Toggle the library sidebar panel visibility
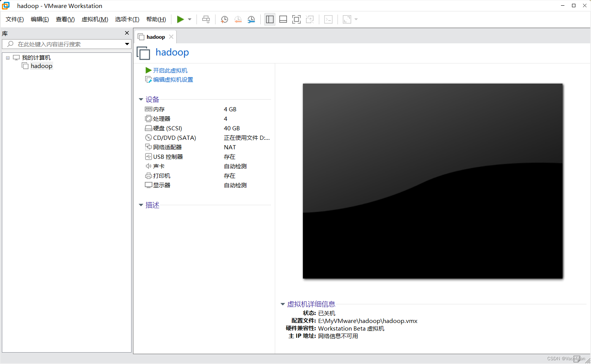The width and height of the screenshot is (591, 364). pos(270,19)
